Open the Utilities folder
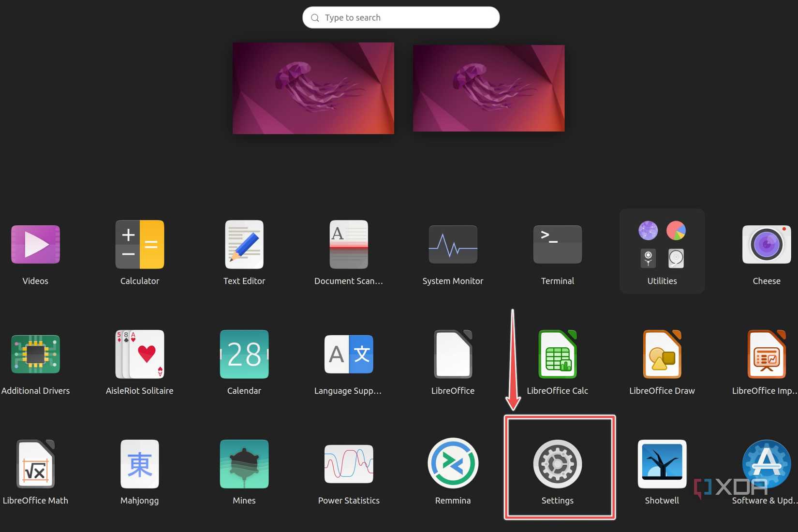Image resolution: width=798 pixels, height=532 pixels. [x=662, y=251]
